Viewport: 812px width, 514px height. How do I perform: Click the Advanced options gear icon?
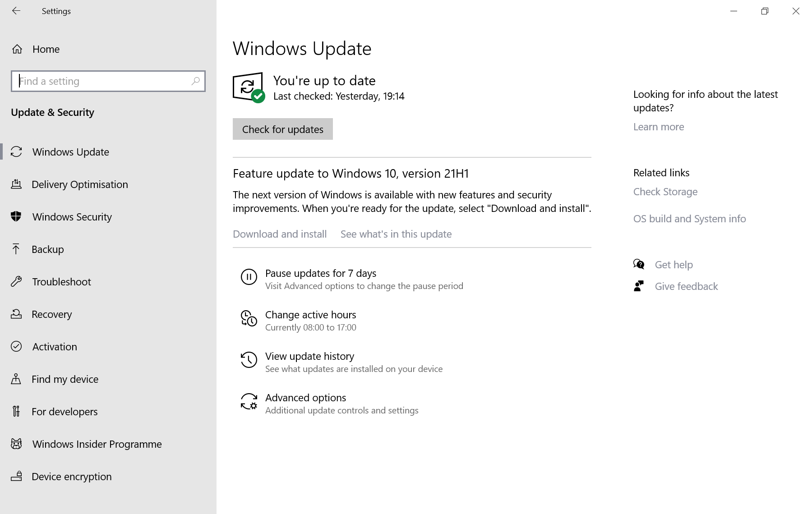[x=249, y=401]
